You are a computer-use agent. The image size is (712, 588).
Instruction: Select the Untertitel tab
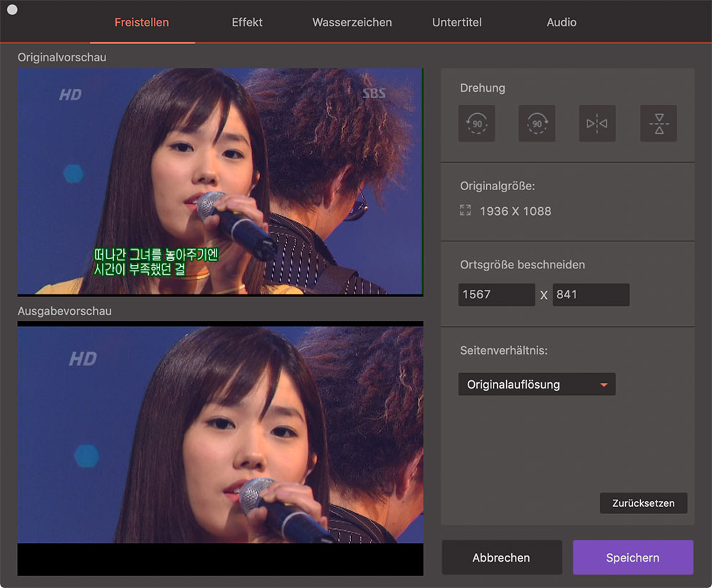tap(457, 22)
